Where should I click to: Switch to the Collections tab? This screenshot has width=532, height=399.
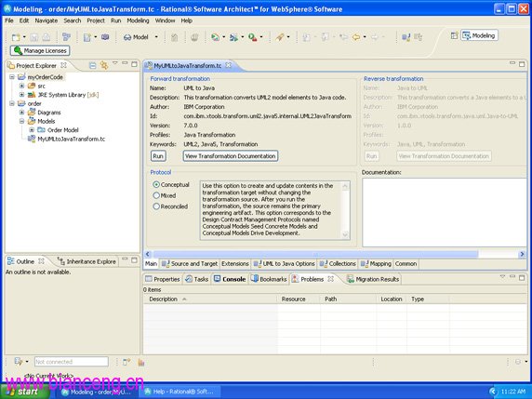338,264
